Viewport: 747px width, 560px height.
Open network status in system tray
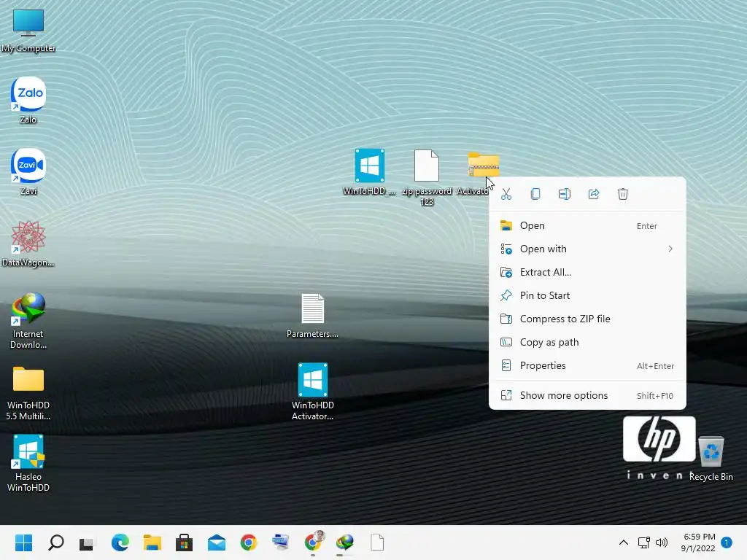643,542
